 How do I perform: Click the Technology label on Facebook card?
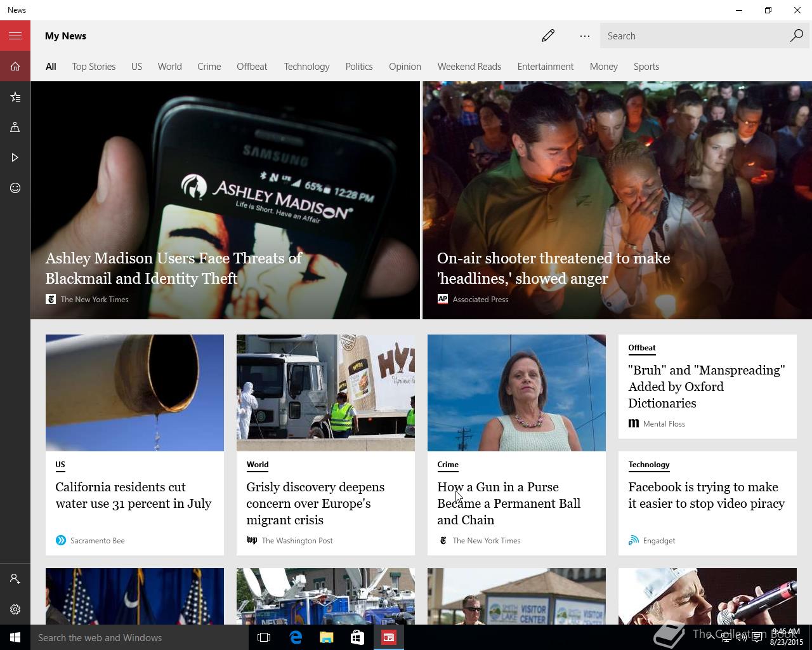pos(648,465)
